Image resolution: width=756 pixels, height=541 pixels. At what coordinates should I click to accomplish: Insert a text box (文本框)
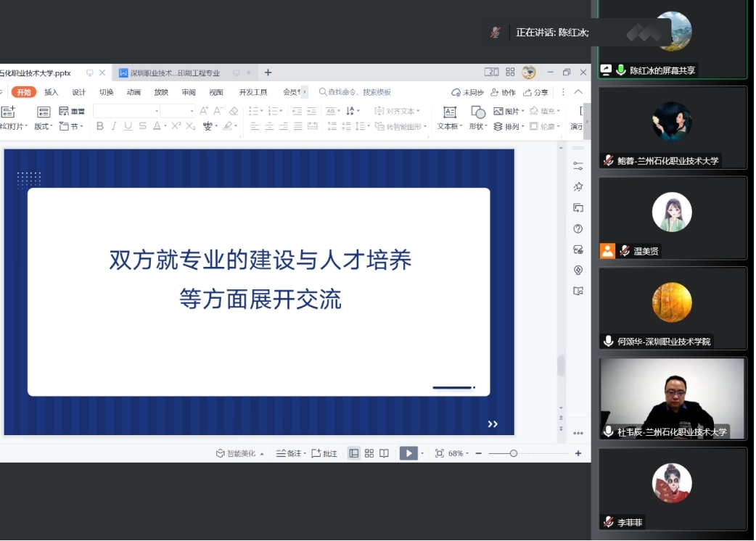tap(450, 112)
